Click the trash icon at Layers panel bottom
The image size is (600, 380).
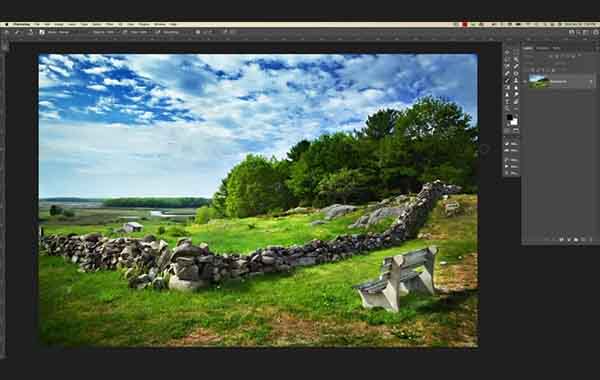[x=591, y=240]
